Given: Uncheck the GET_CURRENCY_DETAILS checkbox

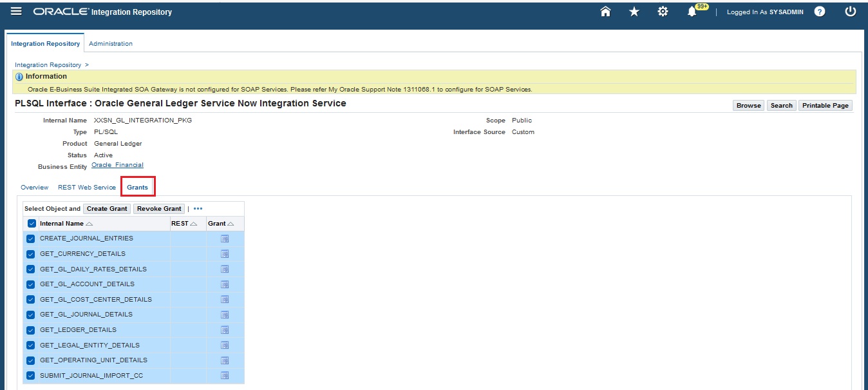Looking at the screenshot, I should (x=30, y=254).
